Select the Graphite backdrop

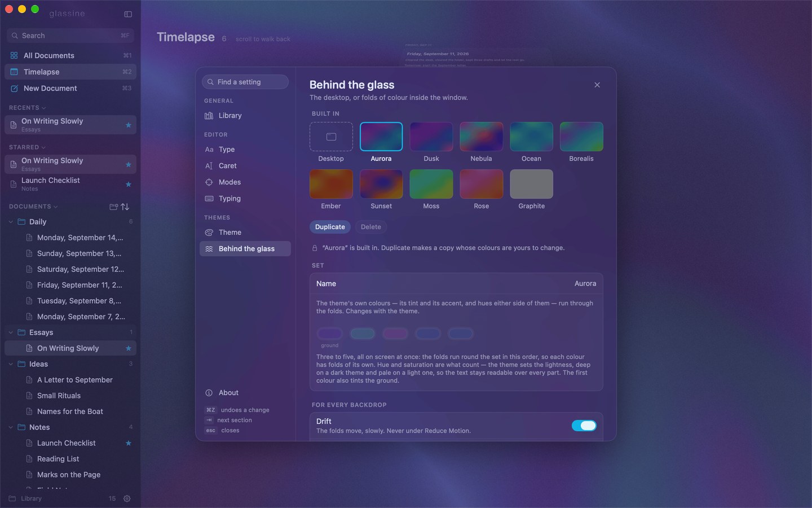pyautogui.click(x=531, y=184)
